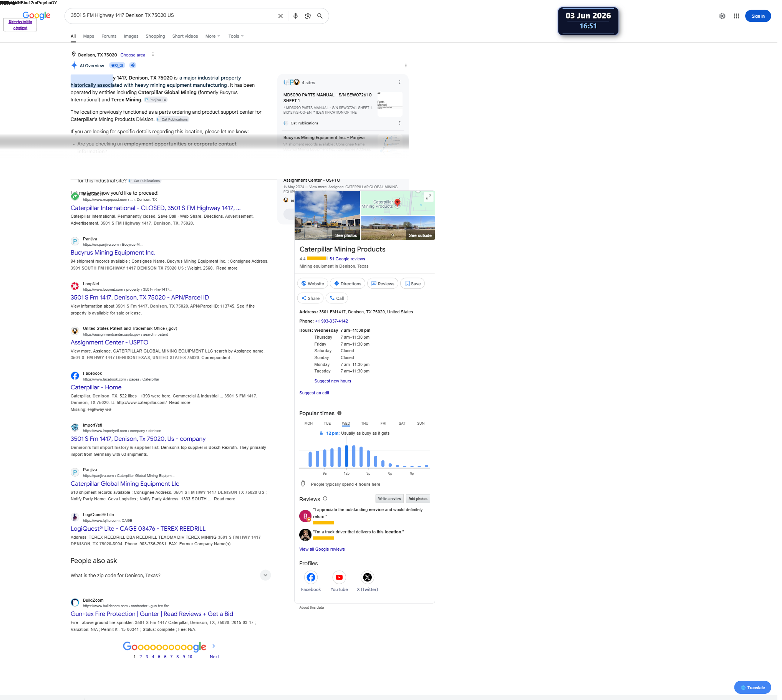Listen to the AI Overview speaker icon

(x=134, y=65)
